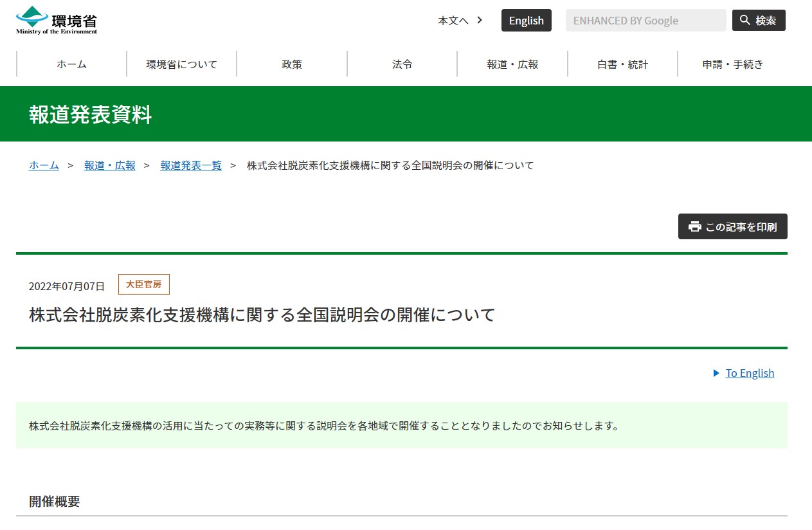Open the 環境省について navigation menu
This screenshot has height=530, width=812.
pos(181,64)
